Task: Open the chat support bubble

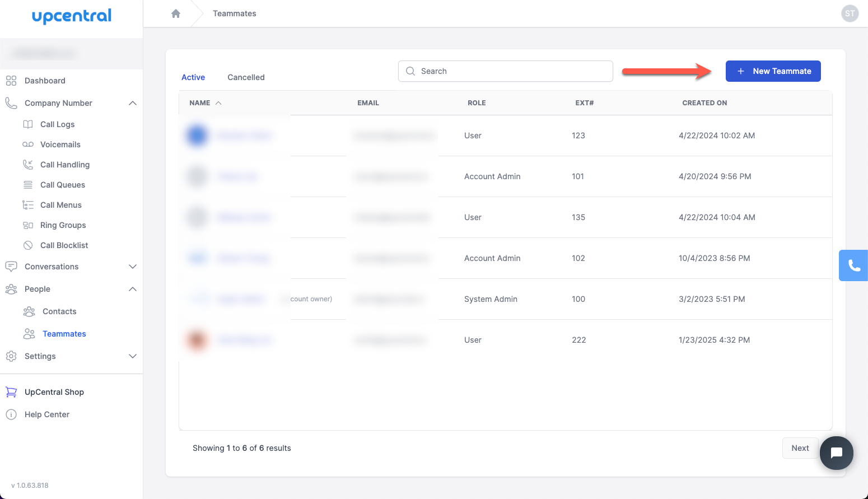Action: (836, 453)
